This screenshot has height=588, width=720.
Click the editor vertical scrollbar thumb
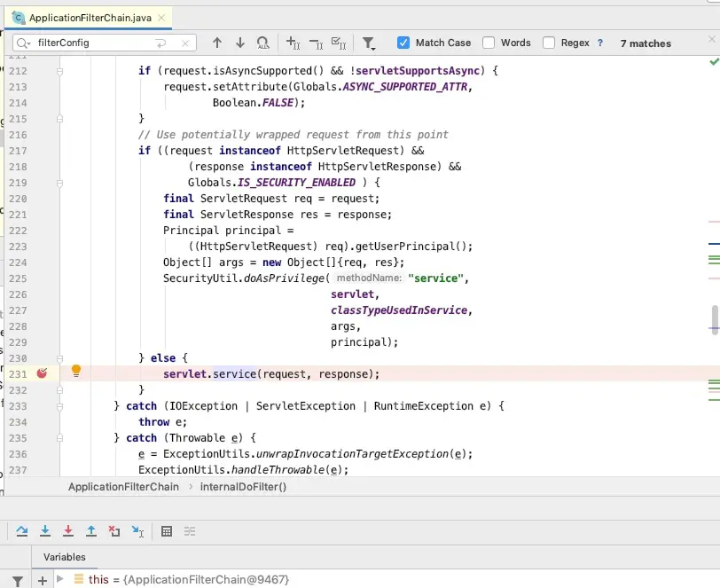tap(715, 319)
